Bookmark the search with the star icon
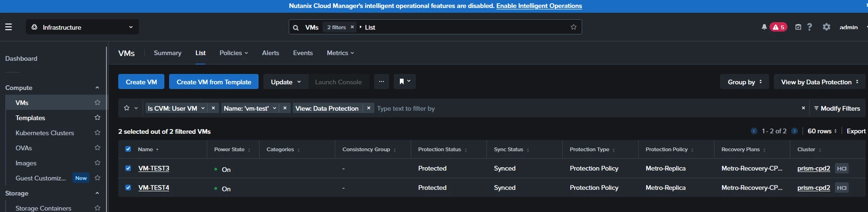This screenshot has height=212, width=868. pos(574,27)
